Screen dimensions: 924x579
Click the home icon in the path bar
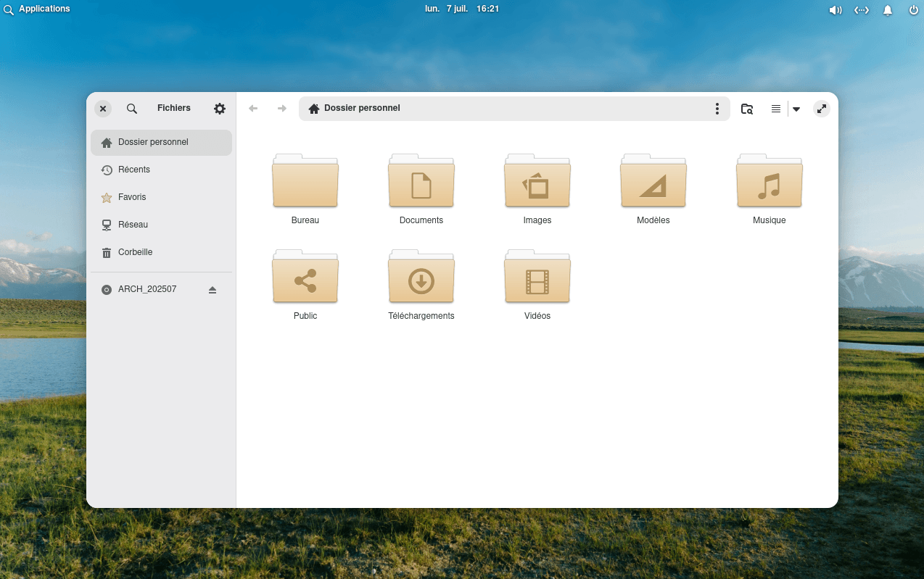(x=314, y=109)
